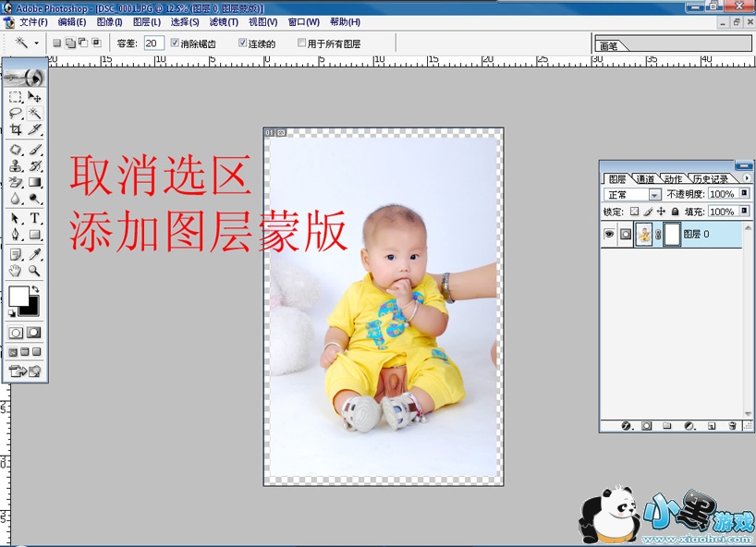Select the Eyedropper tool
The image size is (756, 547).
tap(34, 254)
